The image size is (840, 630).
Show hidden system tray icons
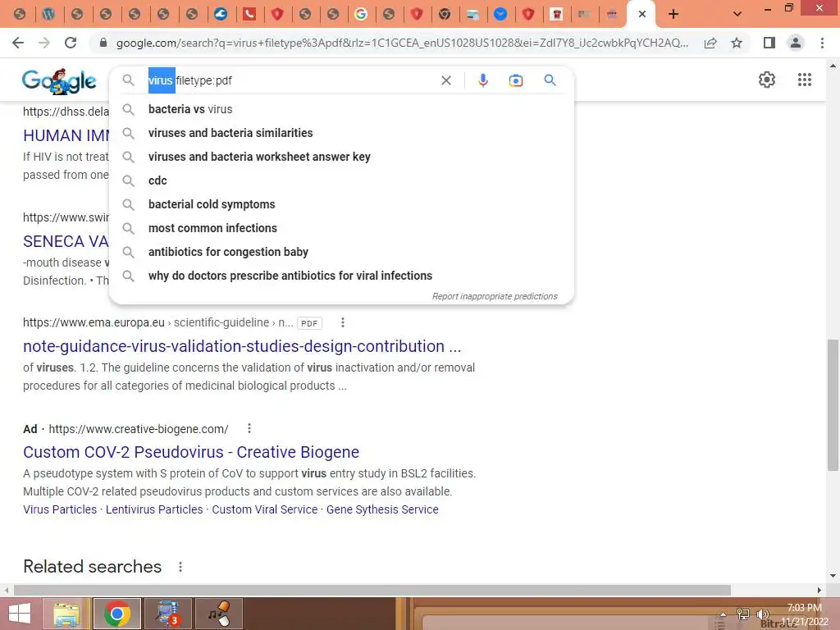click(x=723, y=614)
